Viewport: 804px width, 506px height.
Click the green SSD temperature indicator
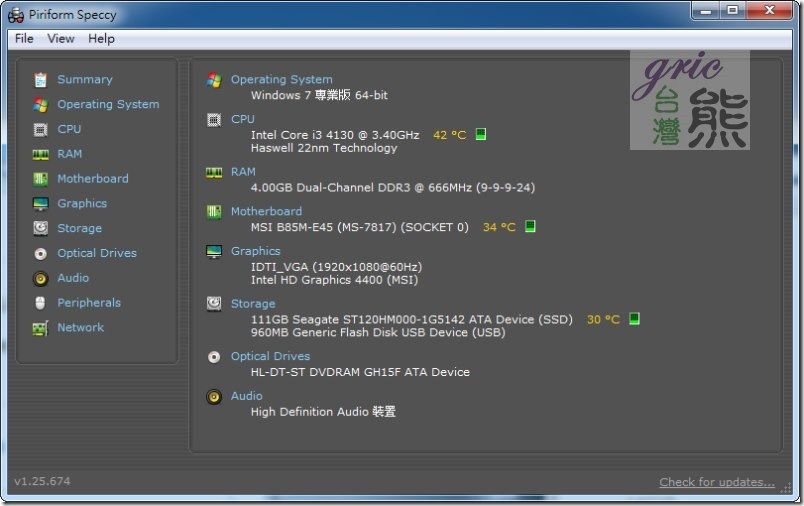coord(634,318)
